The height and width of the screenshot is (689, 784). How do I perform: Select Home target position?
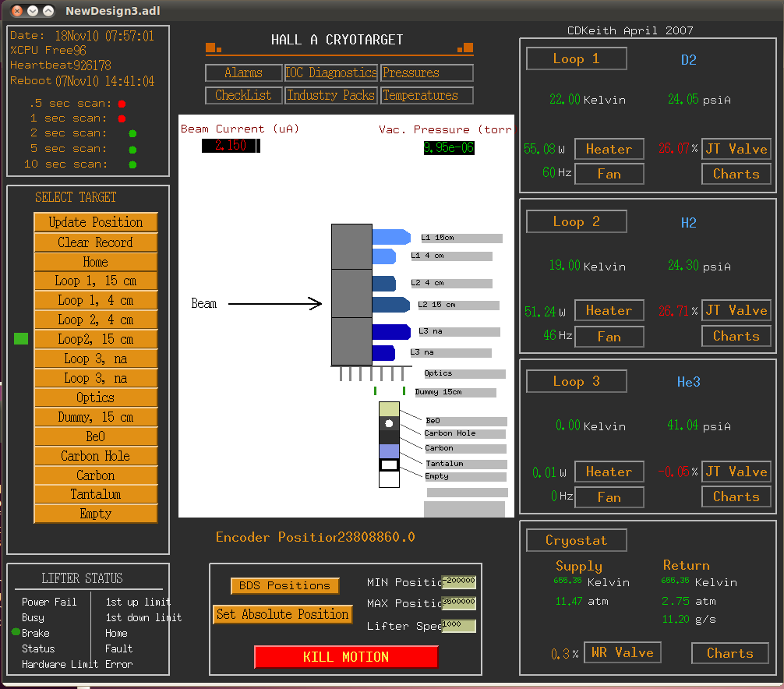(x=96, y=262)
